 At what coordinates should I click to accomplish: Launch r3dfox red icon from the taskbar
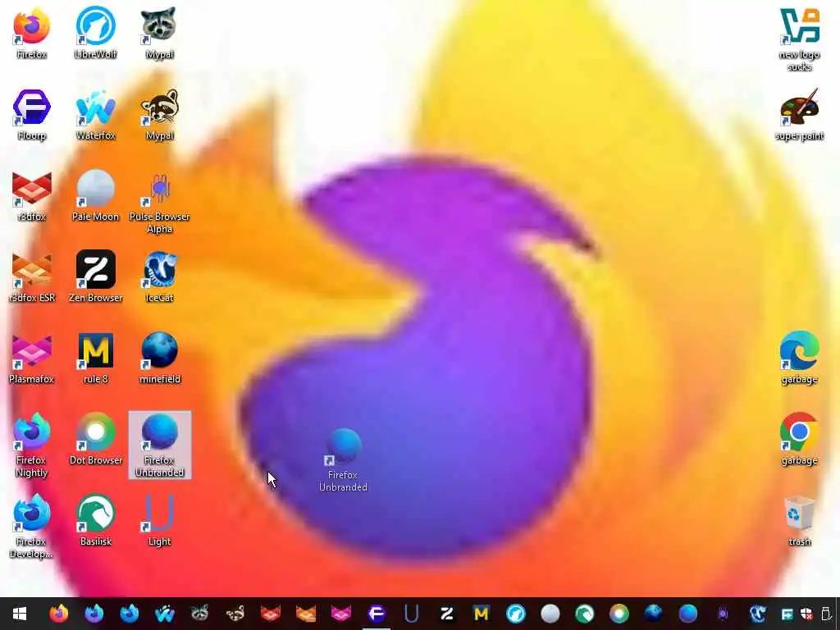[x=271, y=614]
